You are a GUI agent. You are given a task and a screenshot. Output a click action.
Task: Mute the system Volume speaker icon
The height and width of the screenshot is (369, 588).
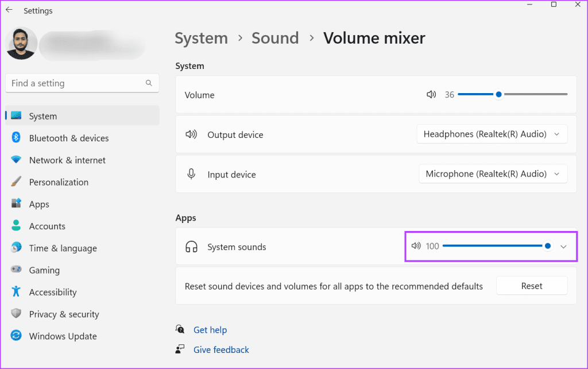(x=431, y=95)
